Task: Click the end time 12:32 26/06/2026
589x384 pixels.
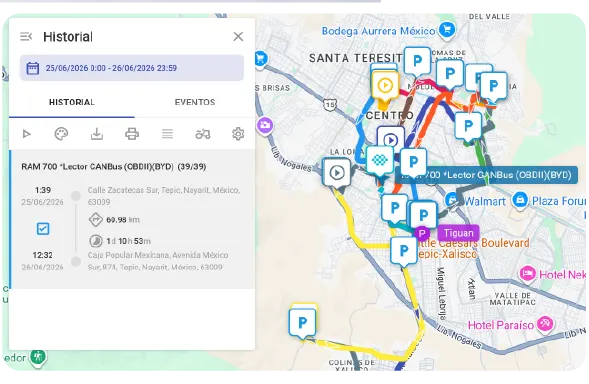Action: pos(42,261)
